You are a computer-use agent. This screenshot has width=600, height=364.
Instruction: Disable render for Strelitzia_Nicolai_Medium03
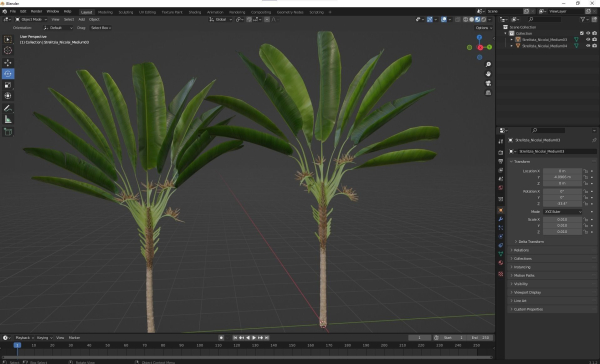coord(594,39)
